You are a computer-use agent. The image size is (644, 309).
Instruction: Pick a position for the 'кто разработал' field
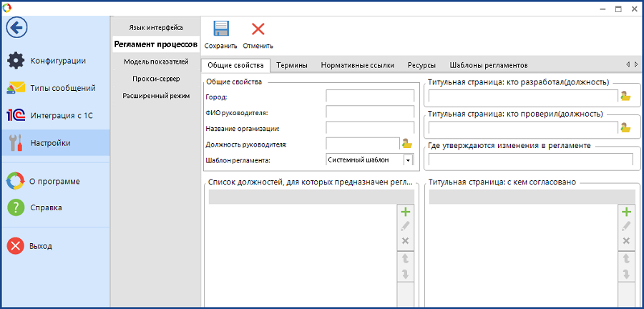(625, 96)
